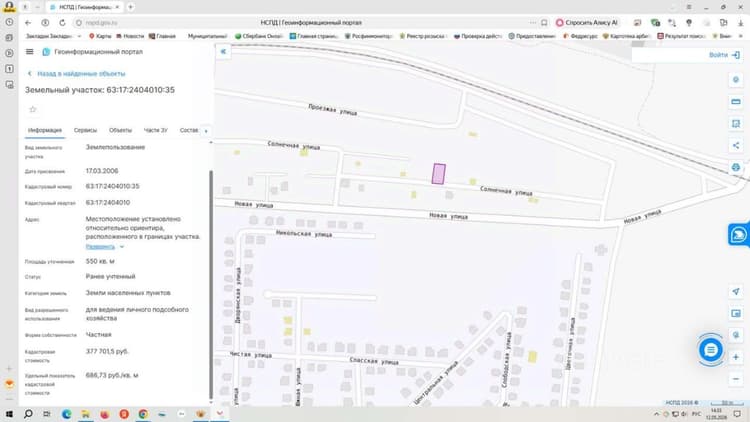
Task: Zoom out the map with minus
Action: coord(736,379)
